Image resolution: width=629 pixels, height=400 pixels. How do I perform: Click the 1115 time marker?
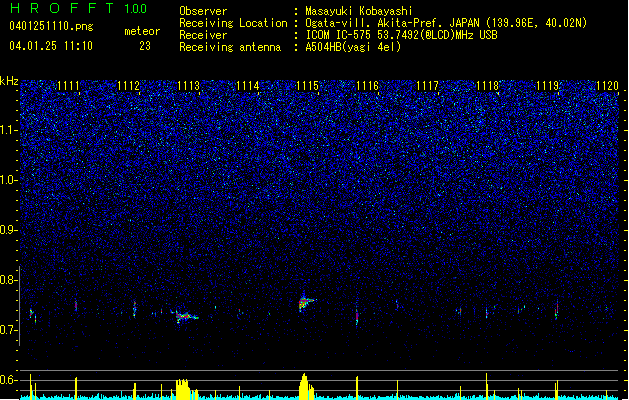pos(307,86)
